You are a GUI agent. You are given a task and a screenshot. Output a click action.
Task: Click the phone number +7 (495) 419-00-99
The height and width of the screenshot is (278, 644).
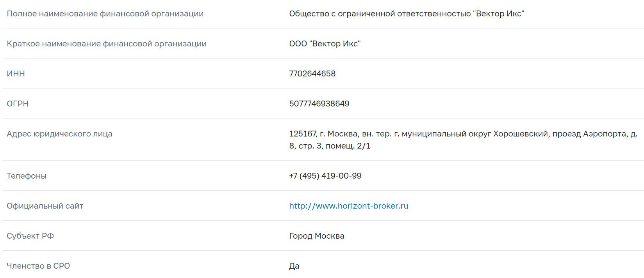click(x=325, y=176)
